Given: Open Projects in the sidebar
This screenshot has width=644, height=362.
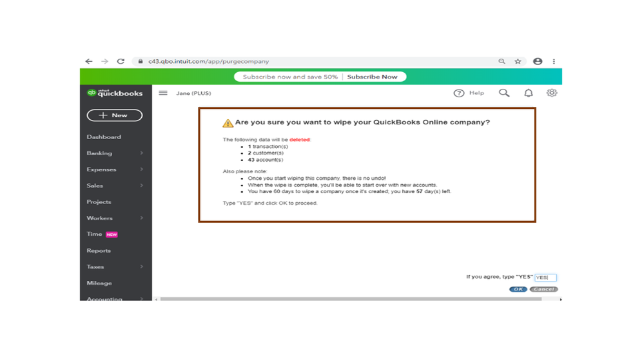Looking at the screenshot, I should coord(99,202).
